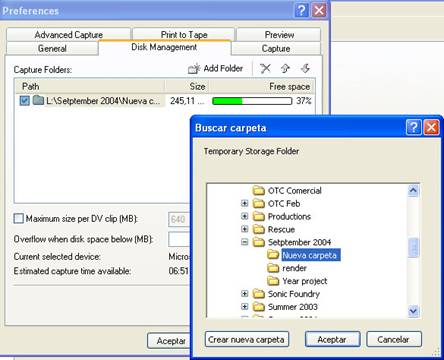Select the Disk Management tab
Viewport: 444px width, 360px height.
pos(164,47)
